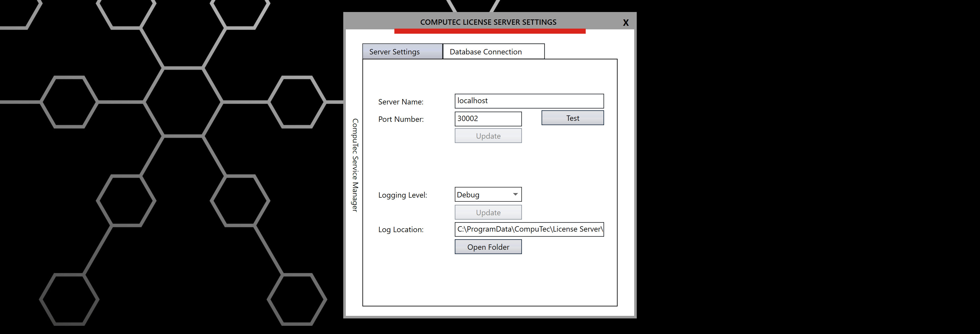Screen dimensions: 980x334
Task: Click the Log Location path field
Action: pyautogui.click(x=529, y=229)
